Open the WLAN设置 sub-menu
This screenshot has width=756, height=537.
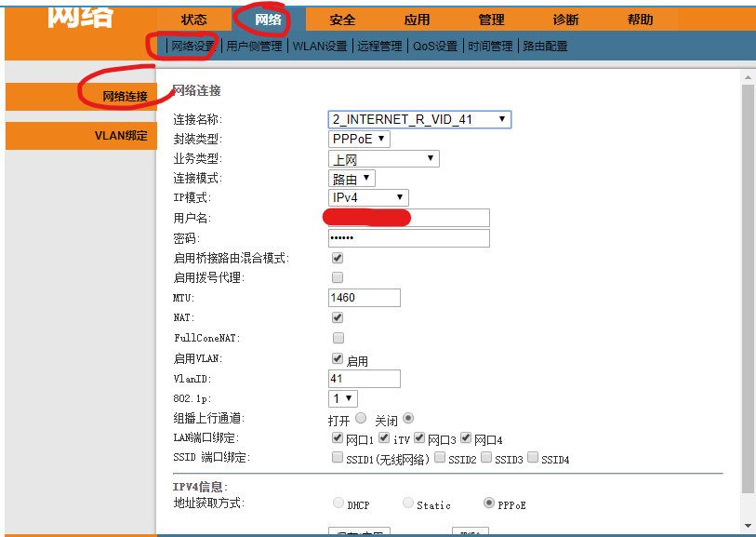(x=319, y=45)
